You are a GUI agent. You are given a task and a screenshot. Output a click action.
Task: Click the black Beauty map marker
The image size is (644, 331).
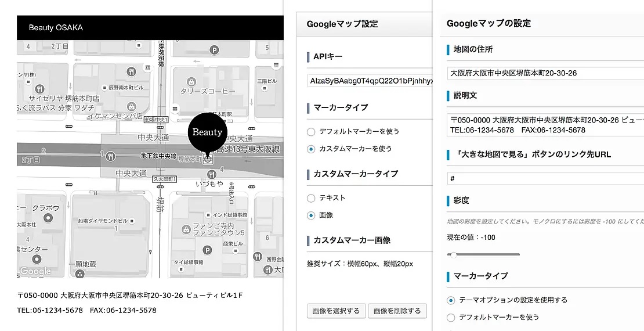(207, 132)
